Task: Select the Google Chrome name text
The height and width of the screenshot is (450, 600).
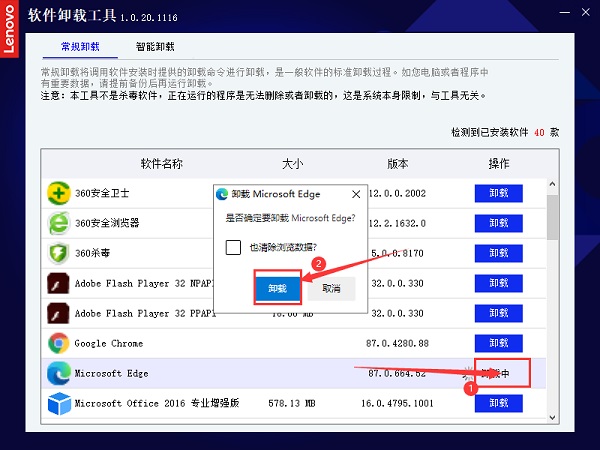Action: (109, 343)
